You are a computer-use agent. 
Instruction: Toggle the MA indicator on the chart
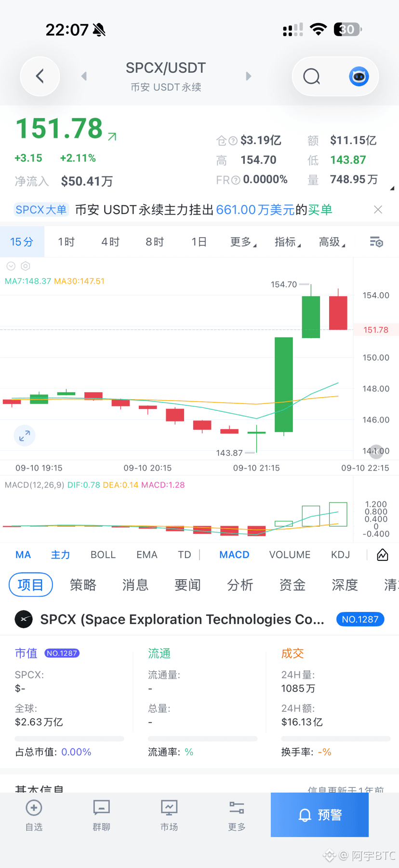point(23,555)
